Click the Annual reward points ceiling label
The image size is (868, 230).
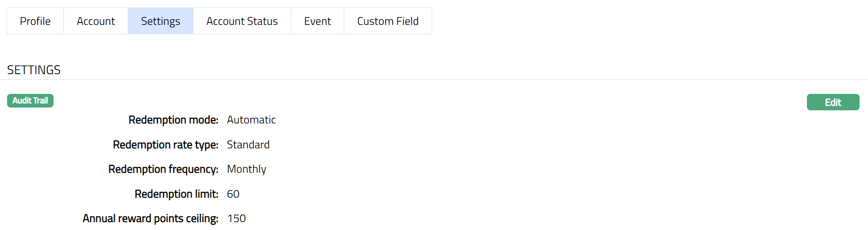point(150,218)
